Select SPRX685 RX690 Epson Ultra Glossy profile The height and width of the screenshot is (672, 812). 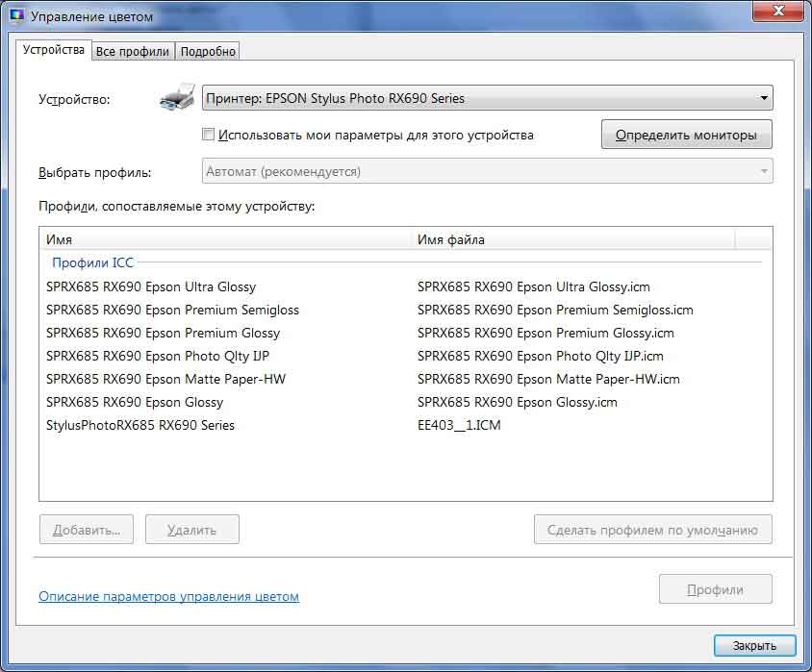(x=151, y=286)
